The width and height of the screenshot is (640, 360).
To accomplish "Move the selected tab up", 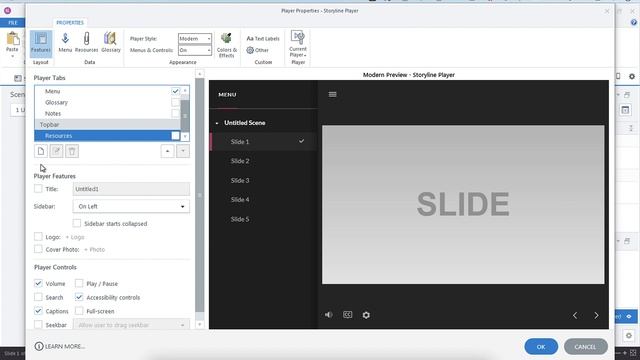I will pos(167,151).
